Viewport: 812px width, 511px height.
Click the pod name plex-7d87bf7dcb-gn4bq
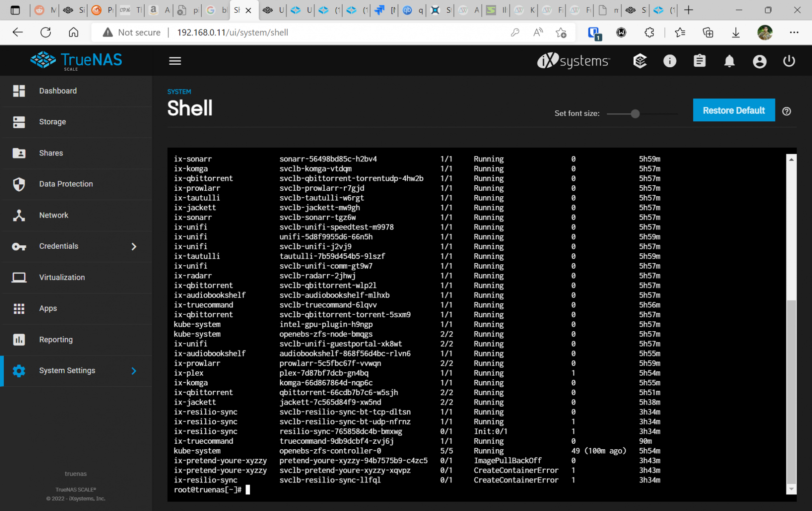click(324, 373)
